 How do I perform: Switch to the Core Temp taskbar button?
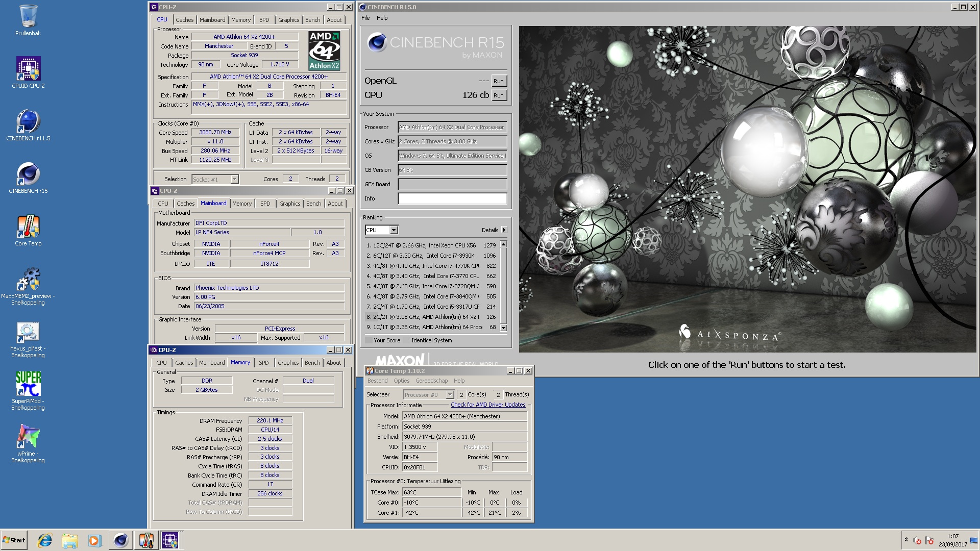coord(145,540)
